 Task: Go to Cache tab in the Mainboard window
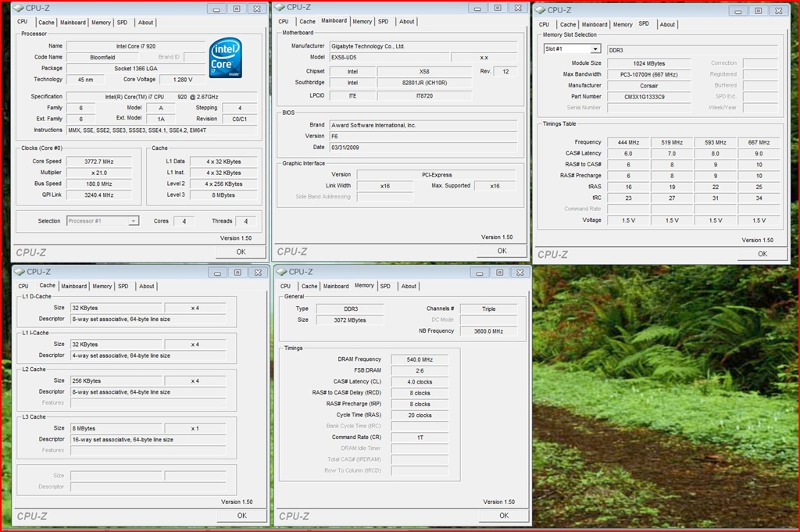(x=307, y=22)
